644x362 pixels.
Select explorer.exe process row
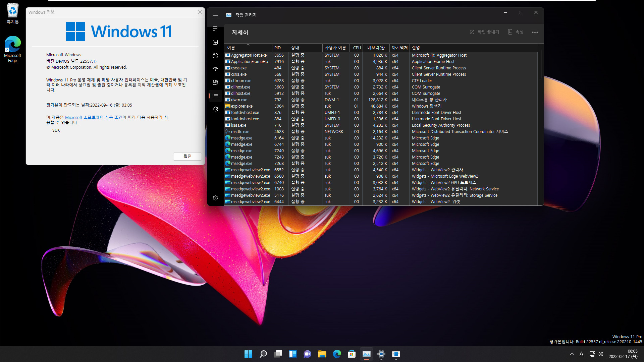(381, 106)
